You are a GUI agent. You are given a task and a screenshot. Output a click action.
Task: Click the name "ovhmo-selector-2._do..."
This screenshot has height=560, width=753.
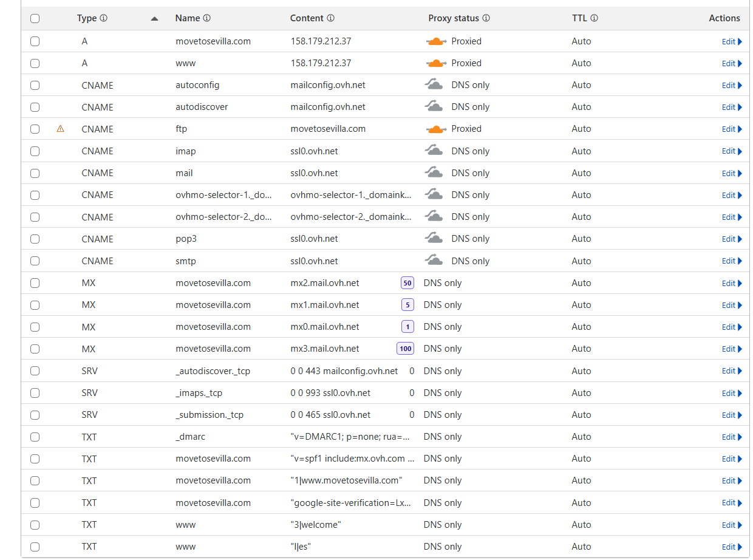click(223, 217)
